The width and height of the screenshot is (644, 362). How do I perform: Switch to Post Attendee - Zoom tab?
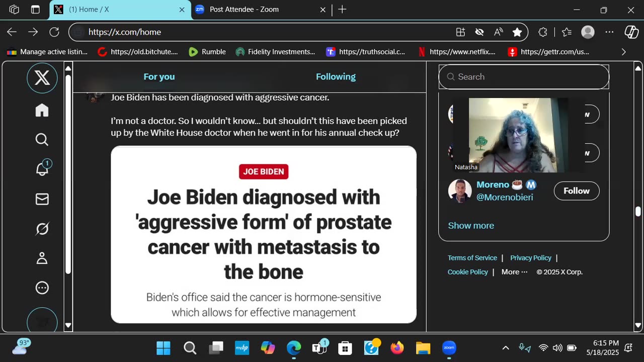(x=261, y=10)
